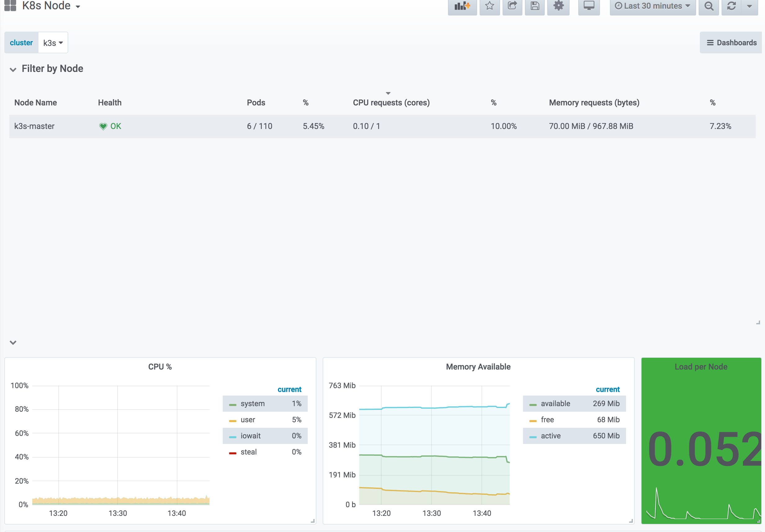Toggle the system series in CPU legend
The width and height of the screenshot is (765, 532).
point(253,403)
